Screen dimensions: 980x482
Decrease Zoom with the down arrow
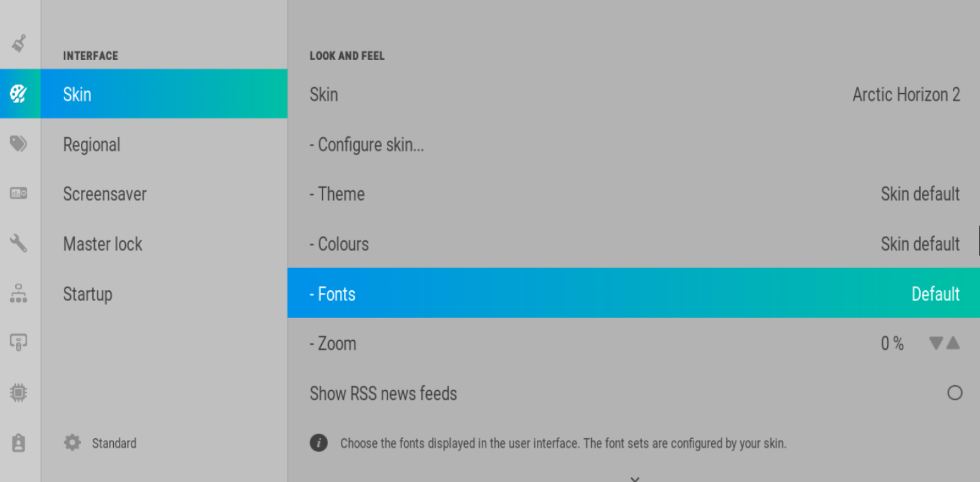coord(936,343)
